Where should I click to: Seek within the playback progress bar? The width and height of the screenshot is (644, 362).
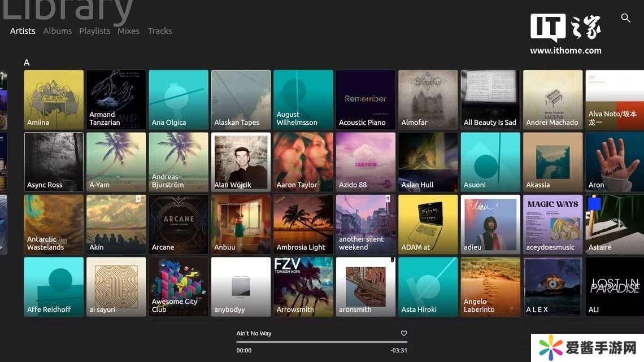tap(321, 342)
